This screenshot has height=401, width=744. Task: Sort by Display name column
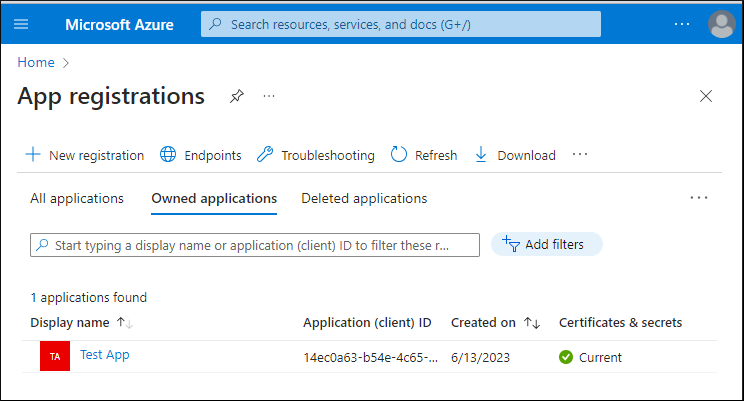coord(70,323)
